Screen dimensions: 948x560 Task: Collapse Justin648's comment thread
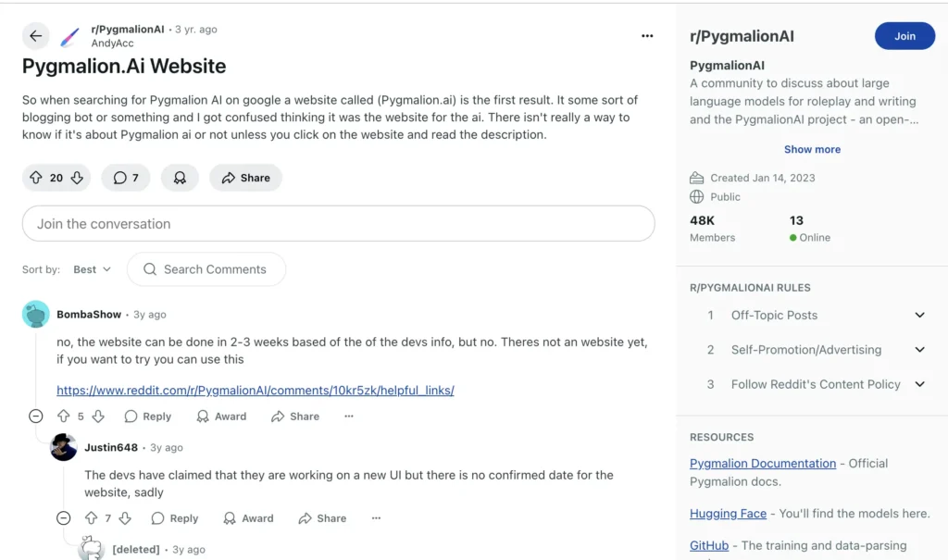pyautogui.click(x=63, y=518)
